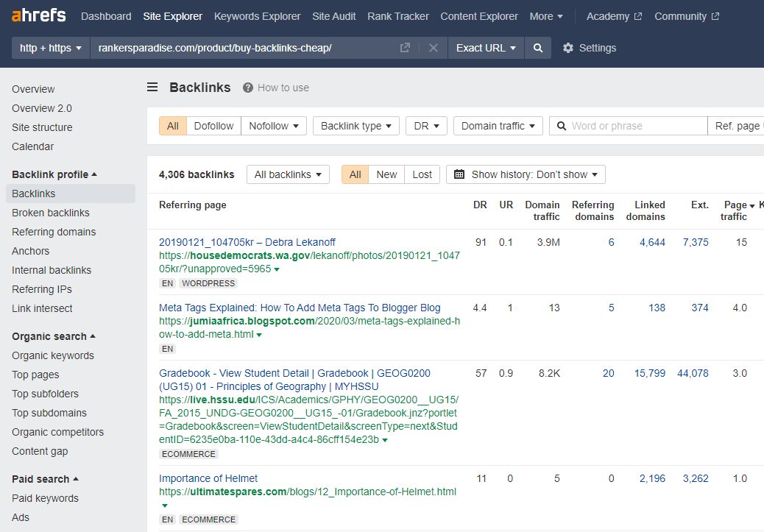The width and height of the screenshot is (764, 532).
Task: Open Site Explorer tab
Action: click(x=172, y=16)
